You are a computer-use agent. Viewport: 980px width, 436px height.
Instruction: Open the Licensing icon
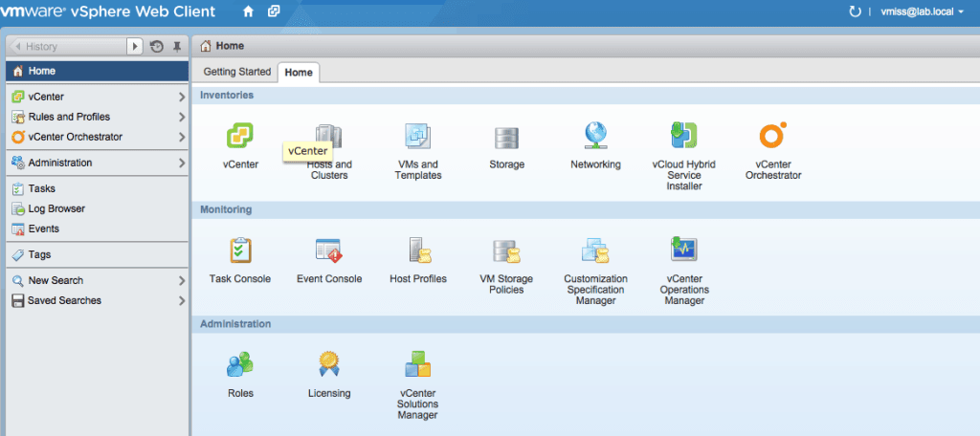pyautogui.click(x=329, y=365)
